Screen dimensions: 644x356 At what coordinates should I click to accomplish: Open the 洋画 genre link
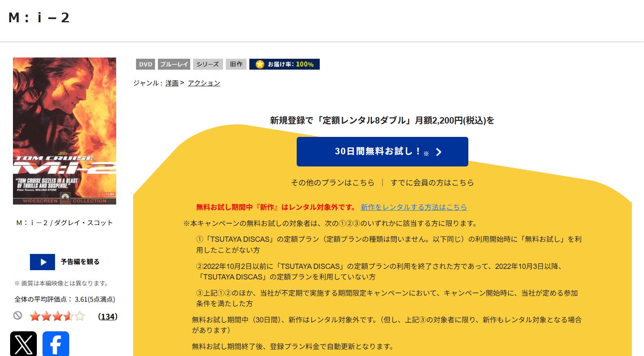point(172,83)
